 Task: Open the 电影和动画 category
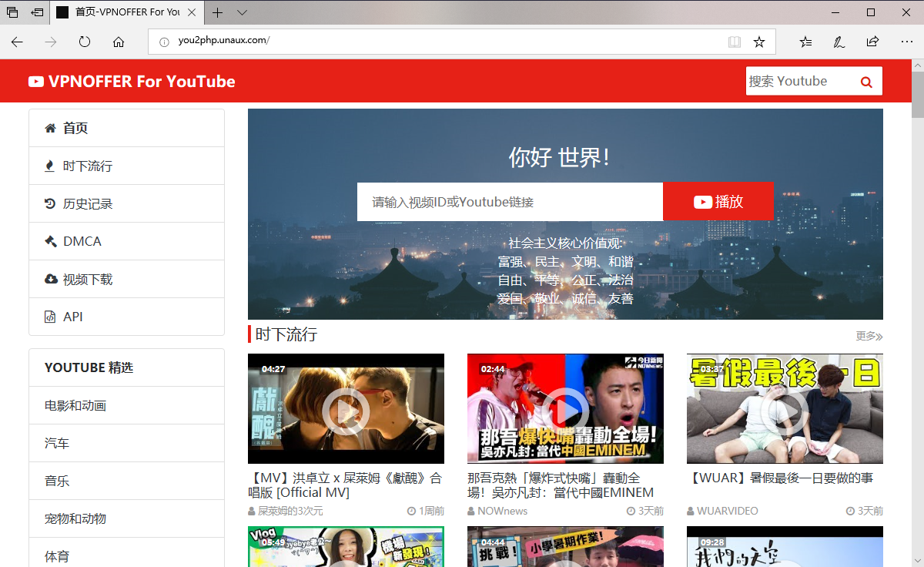pos(126,405)
